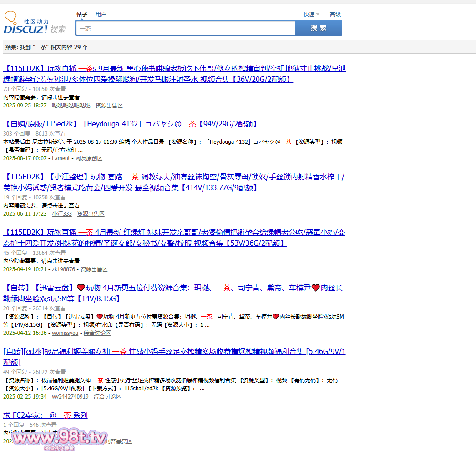Open the post title ending in 【94V/29G/2配额】
The width and height of the screenshot is (476, 455).
click(132, 124)
